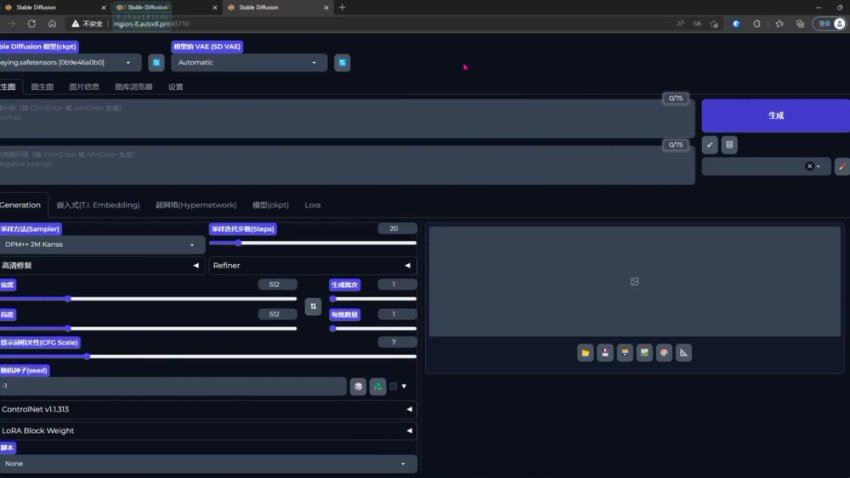This screenshot has width=850, height=478.
Task: Switch to the 图片信息 tab
Action: 84,87
